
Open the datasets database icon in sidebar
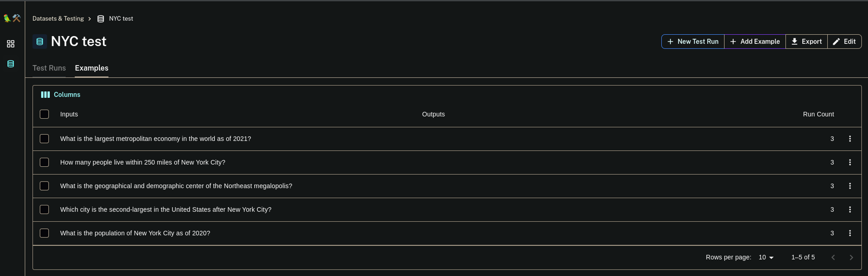(11, 64)
